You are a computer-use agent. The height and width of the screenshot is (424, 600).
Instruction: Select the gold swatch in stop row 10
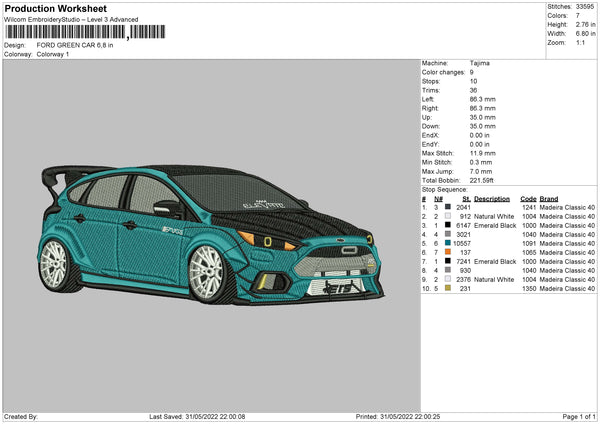point(448,288)
